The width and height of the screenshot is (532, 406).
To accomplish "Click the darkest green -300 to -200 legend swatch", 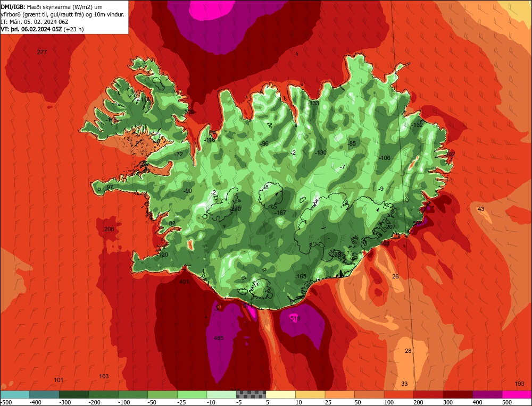I will click(74, 394).
